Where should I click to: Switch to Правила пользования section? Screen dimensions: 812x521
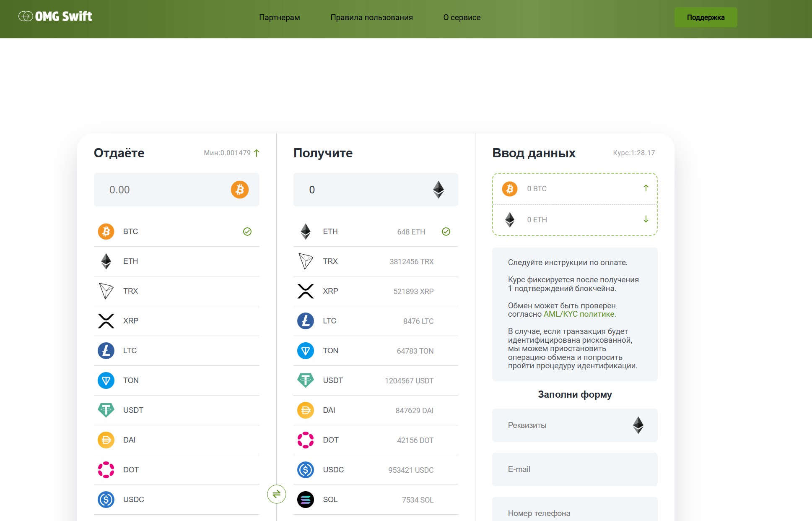(372, 17)
